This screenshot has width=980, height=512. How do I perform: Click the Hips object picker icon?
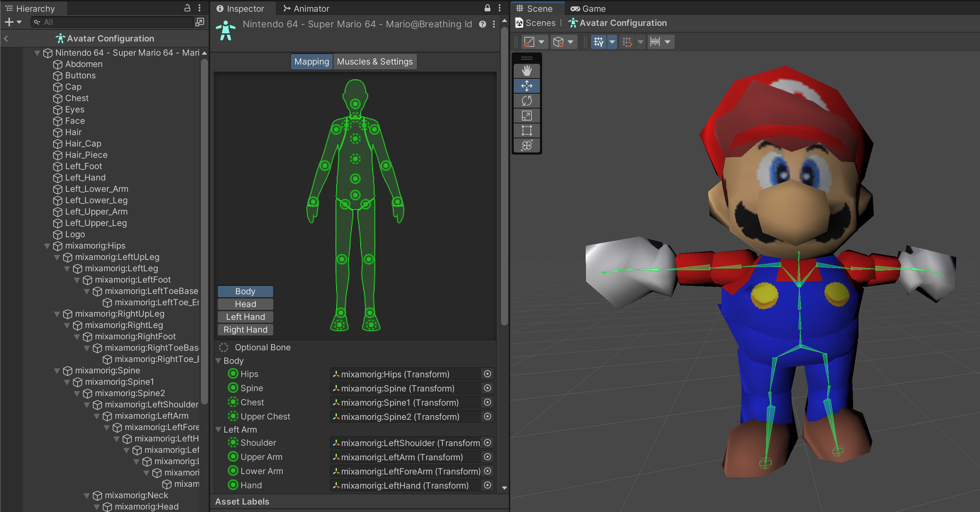click(487, 374)
